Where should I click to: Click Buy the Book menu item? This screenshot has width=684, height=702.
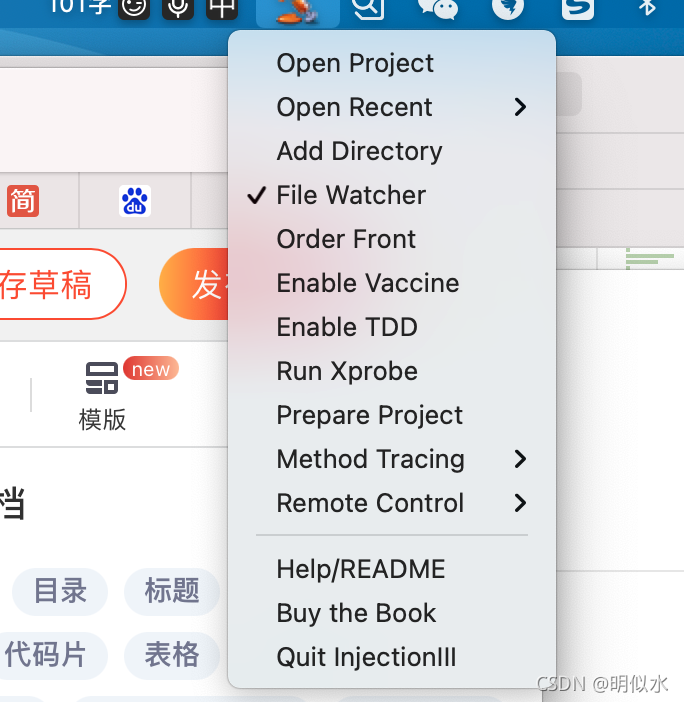click(x=392, y=613)
